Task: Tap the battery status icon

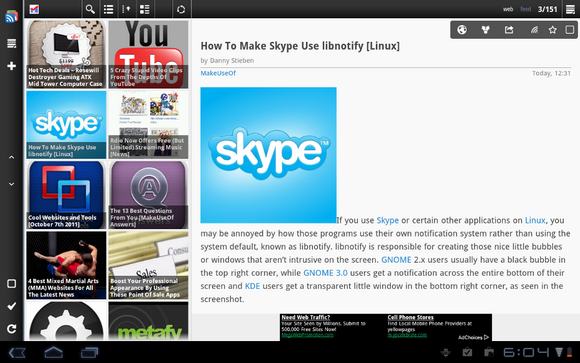Action: (x=570, y=352)
